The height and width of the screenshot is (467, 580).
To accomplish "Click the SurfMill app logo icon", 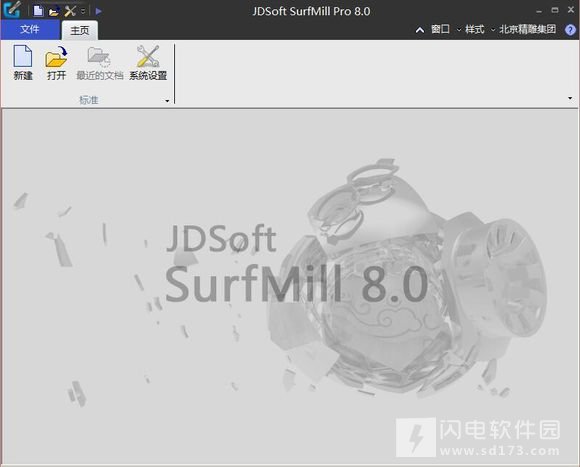I will coord(12,10).
